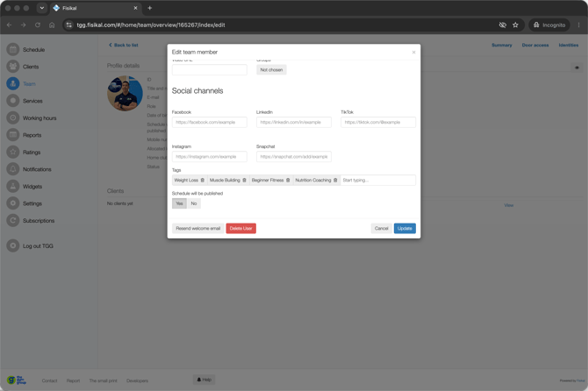Remove the Nutrition Coaching tag trash icon
588x391 pixels.
click(x=335, y=180)
